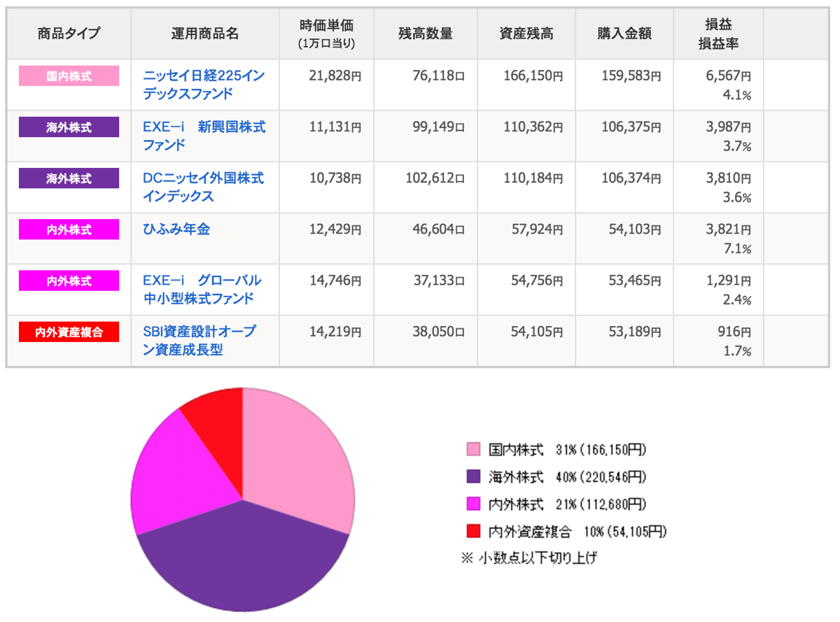Click unit price 10,738円

point(335,178)
